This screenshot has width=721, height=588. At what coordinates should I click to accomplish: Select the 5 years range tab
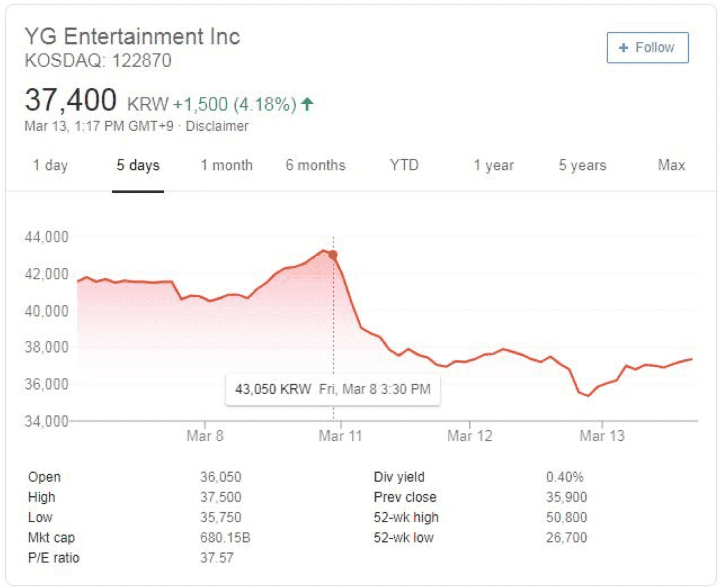[582, 165]
